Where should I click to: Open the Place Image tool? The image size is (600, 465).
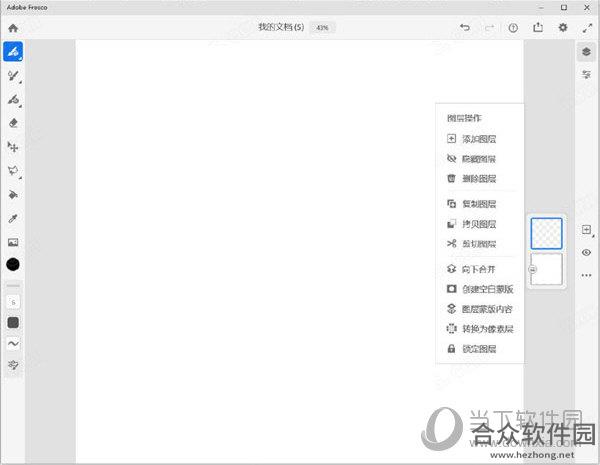coord(13,242)
